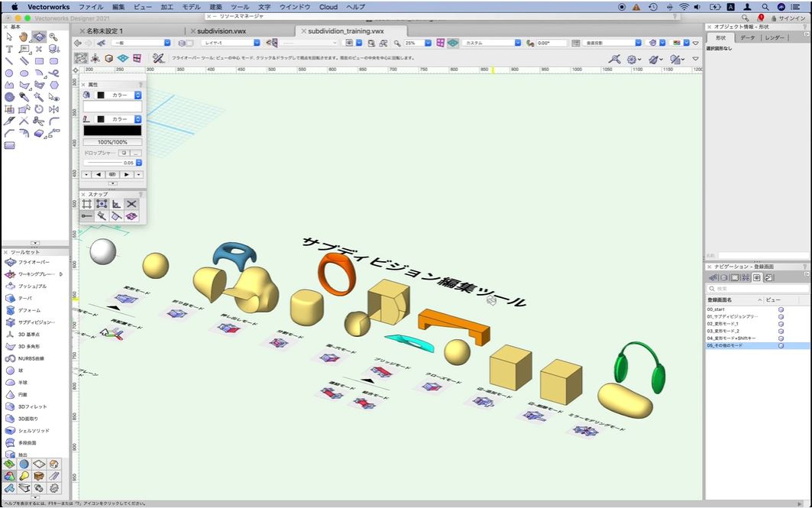Open the ツール menu
The height and width of the screenshot is (508, 812).
(x=240, y=7)
